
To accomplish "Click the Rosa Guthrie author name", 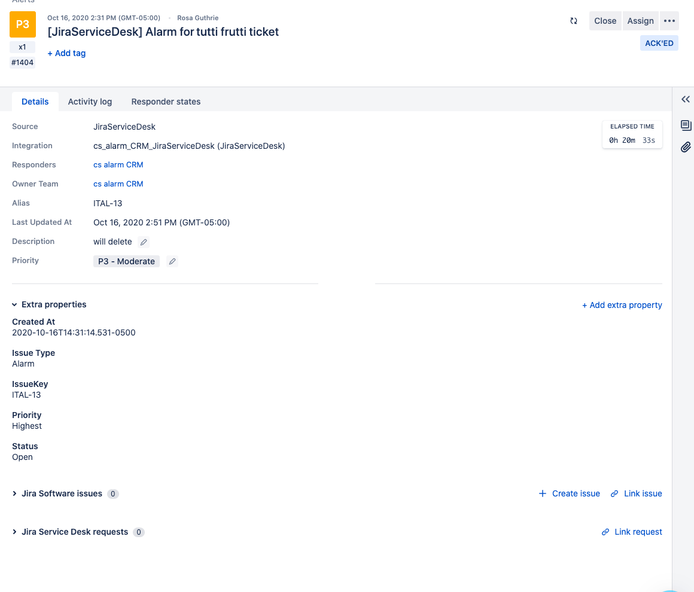I will point(197,18).
